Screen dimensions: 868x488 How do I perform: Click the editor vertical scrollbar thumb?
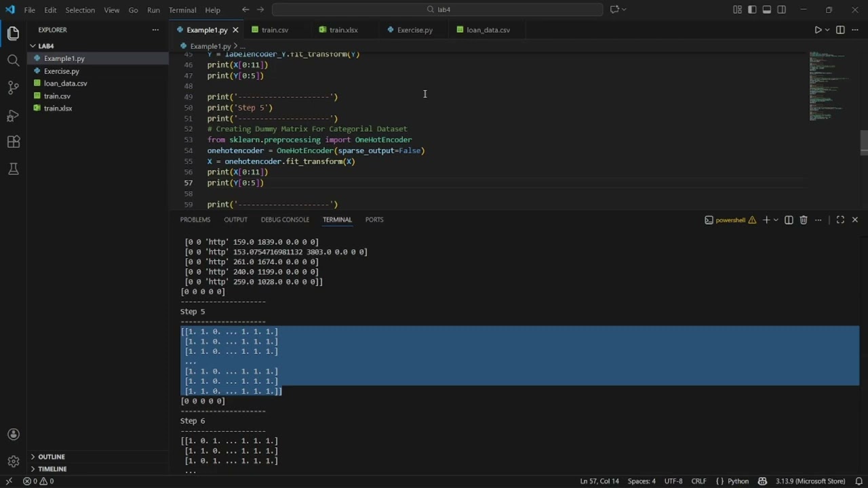pos(863,142)
